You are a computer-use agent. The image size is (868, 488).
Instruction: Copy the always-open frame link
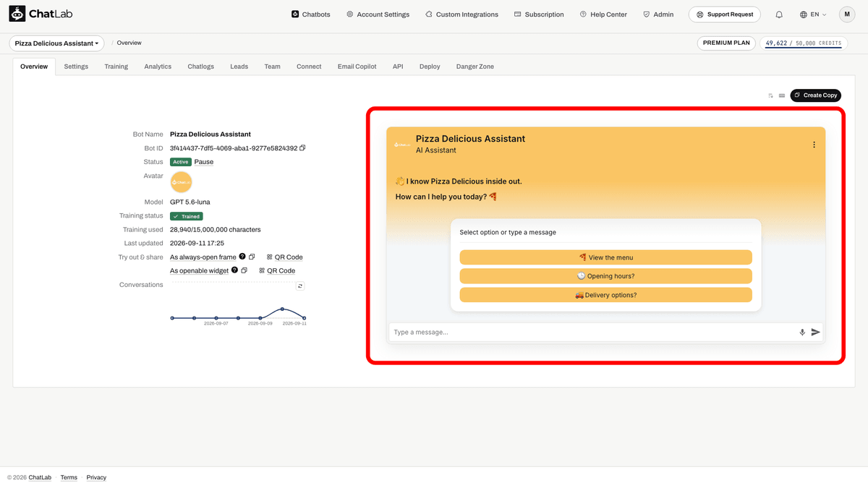(x=252, y=257)
